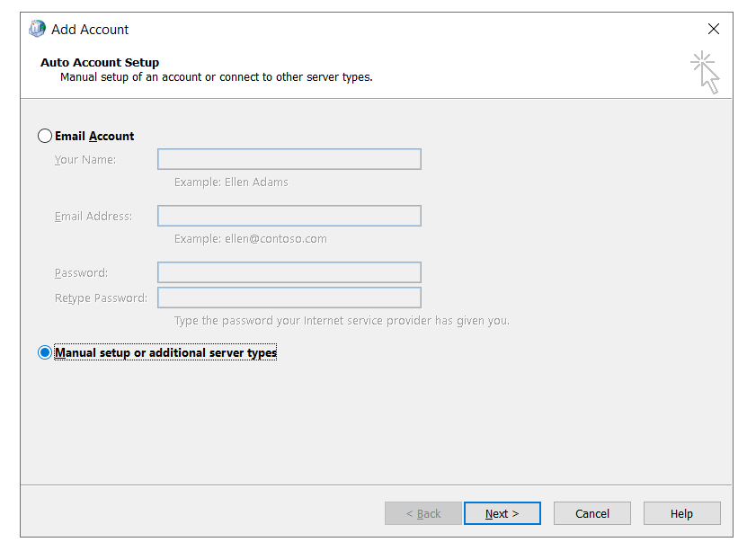Select Manual setup or additional server types

pos(45,353)
